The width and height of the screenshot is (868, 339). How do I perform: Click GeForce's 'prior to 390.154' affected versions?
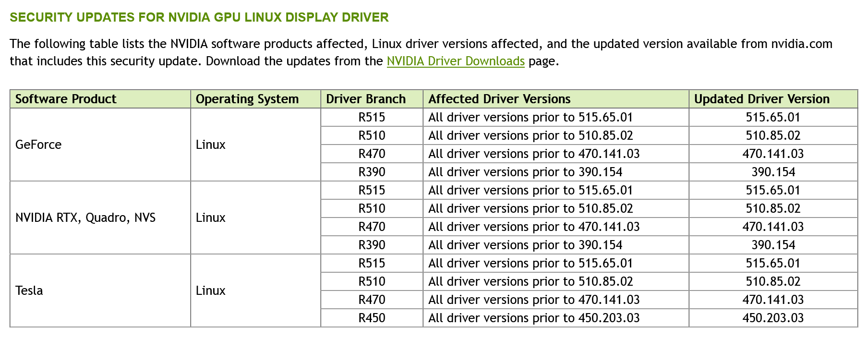[556, 172]
